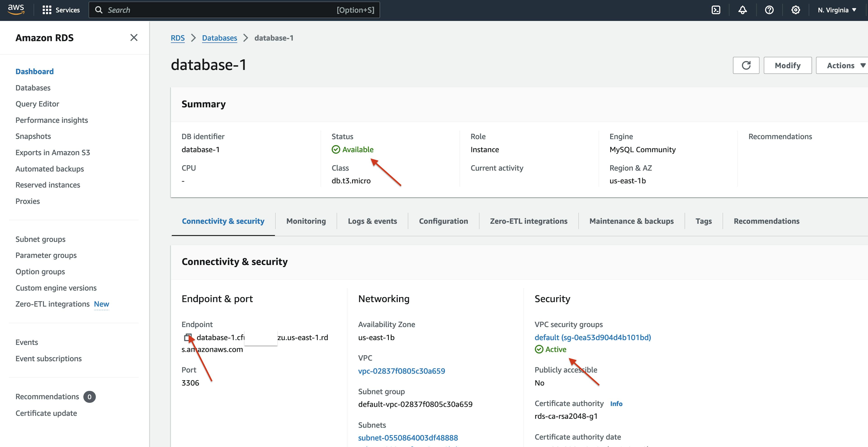Image resolution: width=868 pixels, height=447 pixels.
Task: Open the notifications bell
Action: click(742, 10)
